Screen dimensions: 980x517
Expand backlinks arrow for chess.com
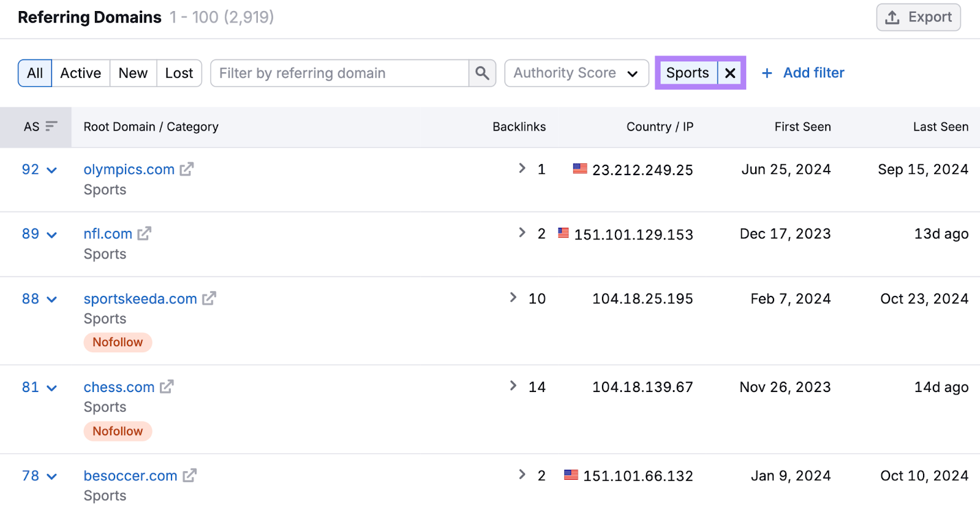click(x=513, y=385)
